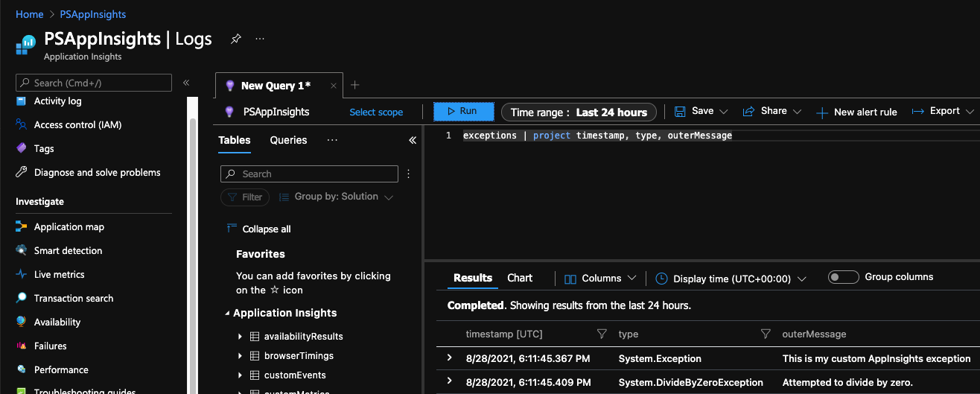Expand the browserTimings table
This screenshot has width=980, height=394.
point(240,356)
